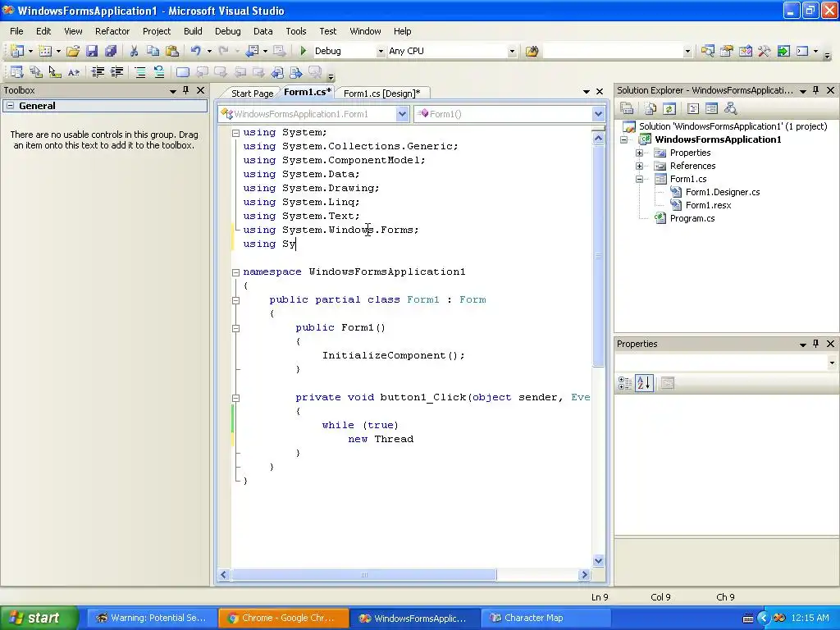Screen dimensions: 840x630
Task: Save Form1.cs with the floppy disk icon
Action: click(92, 51)
